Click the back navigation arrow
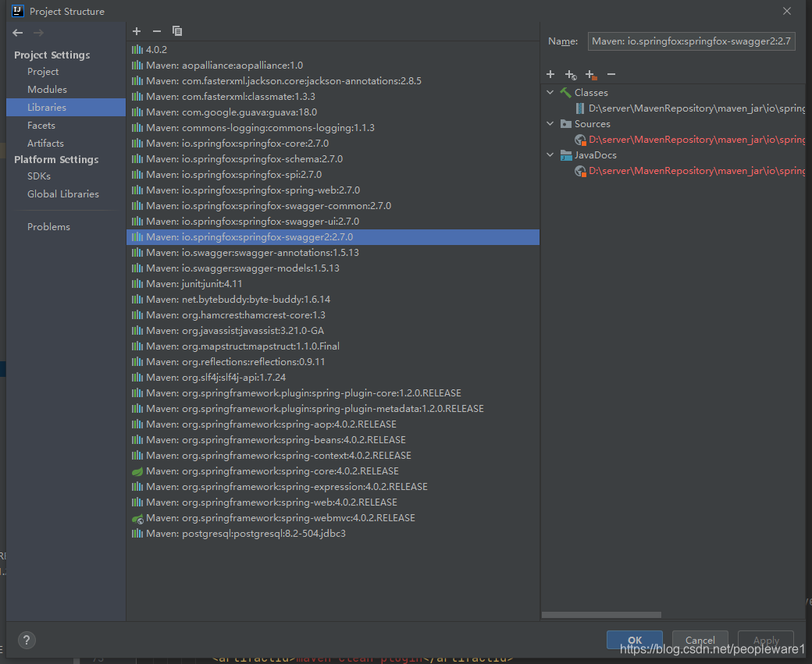812x664 pixels. pyautogui.click(x=18, y=33)
